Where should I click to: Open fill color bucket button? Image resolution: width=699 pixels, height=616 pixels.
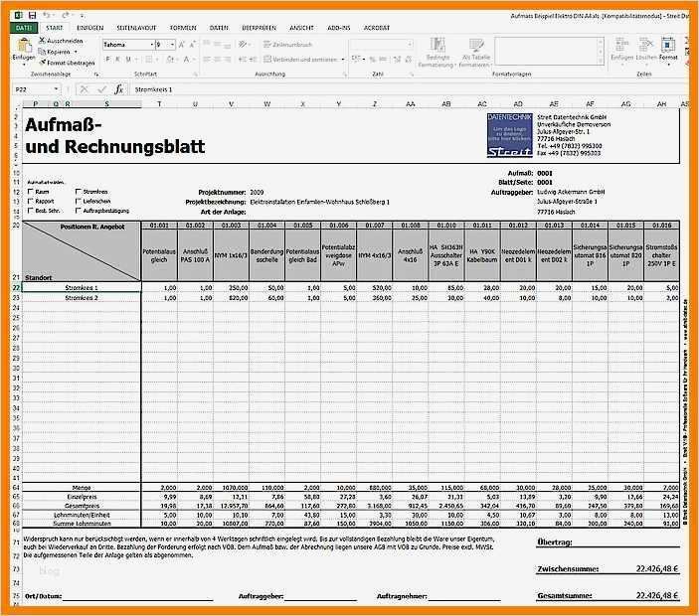(x=170, y=60)
